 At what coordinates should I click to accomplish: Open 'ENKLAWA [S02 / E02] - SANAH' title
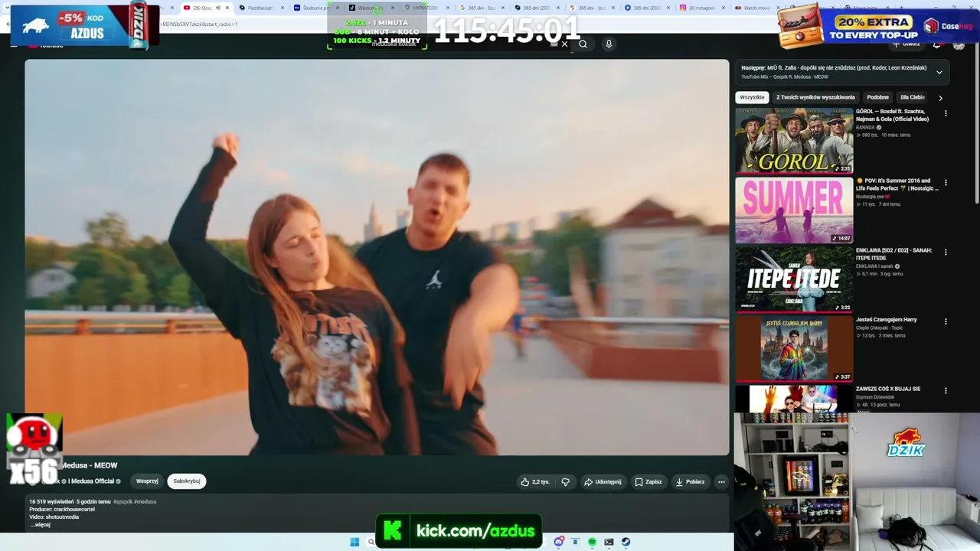point(894,254)
